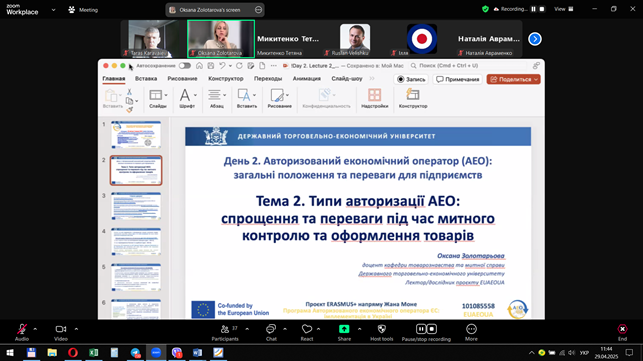
Task: Click the redo icon in PowerPoint
Action: click(239, 66)
